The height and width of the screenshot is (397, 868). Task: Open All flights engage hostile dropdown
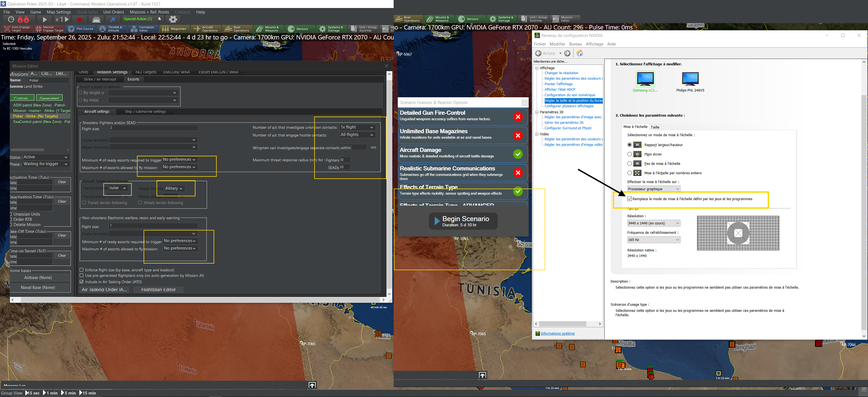tap(357, 135)
